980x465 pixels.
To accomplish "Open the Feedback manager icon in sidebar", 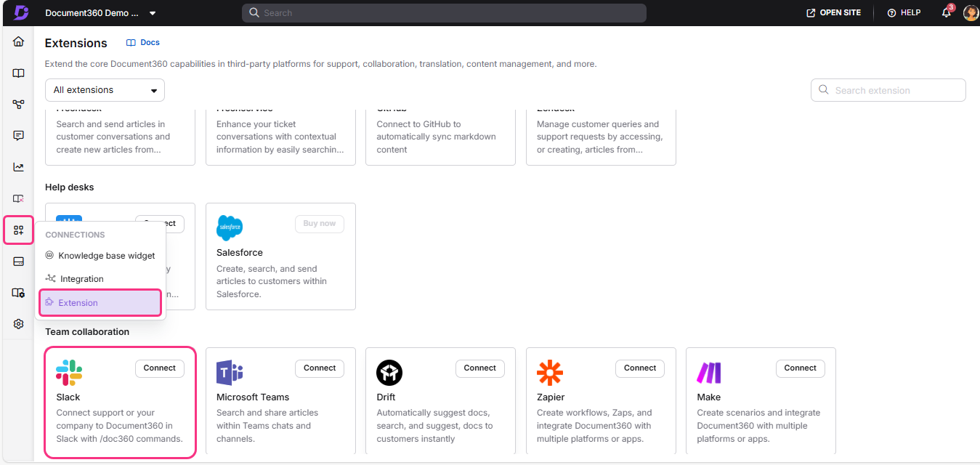I will (x=19, y=136).
